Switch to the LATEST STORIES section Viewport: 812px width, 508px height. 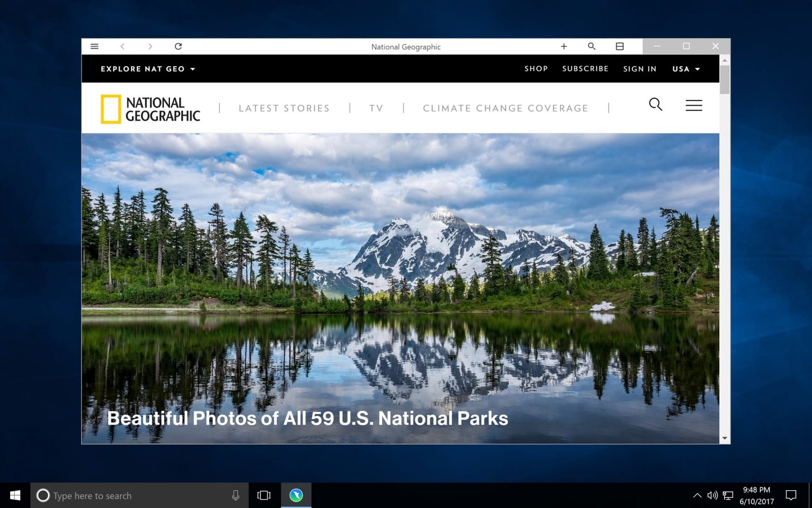(x=284, y=108)
